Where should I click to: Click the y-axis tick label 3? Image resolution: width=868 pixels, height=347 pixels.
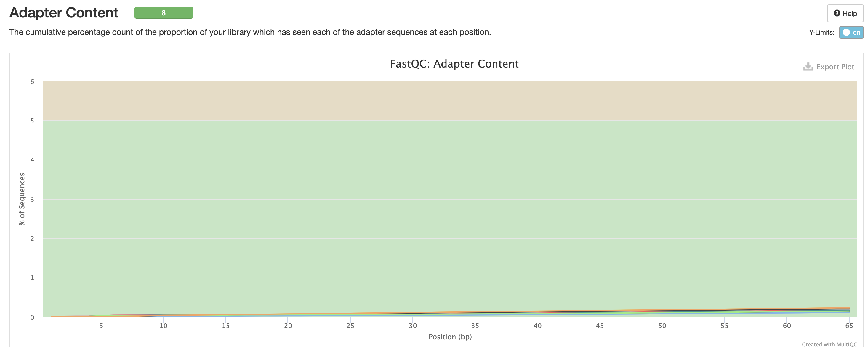32,200
